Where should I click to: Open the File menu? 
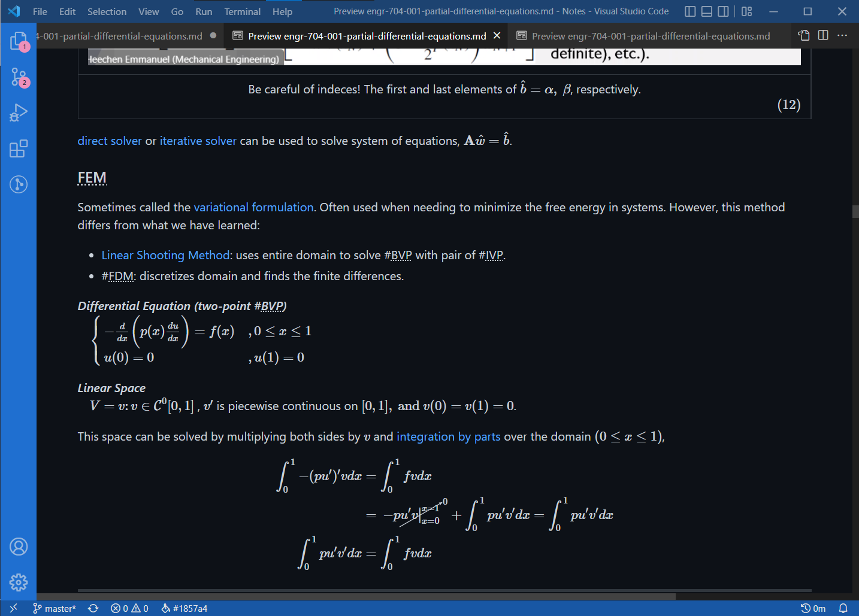40,11
